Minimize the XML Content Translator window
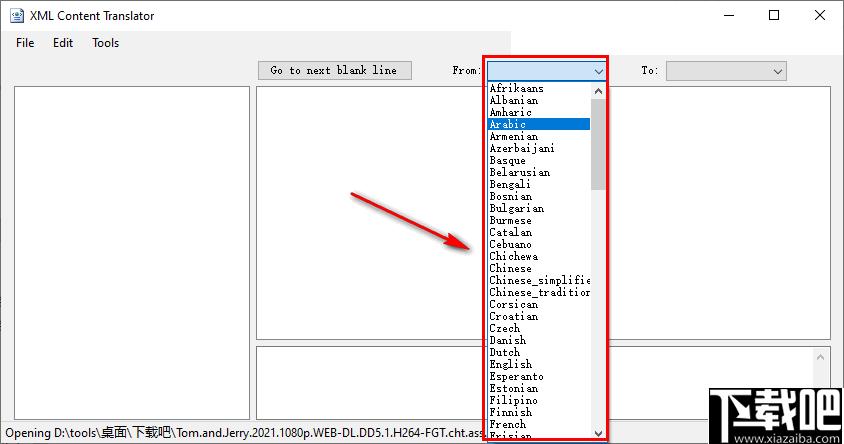 tap(729, 15)
